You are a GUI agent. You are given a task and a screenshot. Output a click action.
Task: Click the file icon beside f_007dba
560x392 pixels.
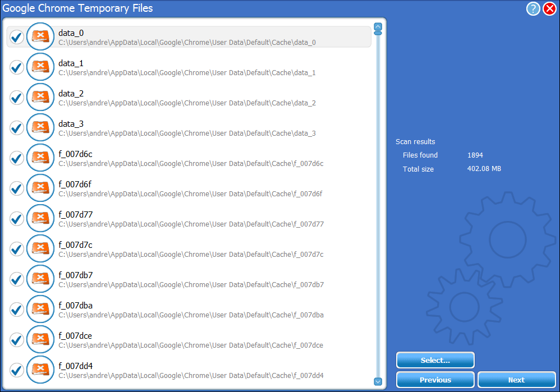click(40, 309)
